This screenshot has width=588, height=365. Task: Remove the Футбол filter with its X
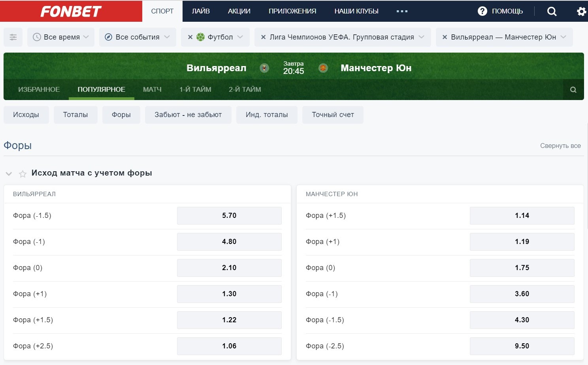(190, 37)
